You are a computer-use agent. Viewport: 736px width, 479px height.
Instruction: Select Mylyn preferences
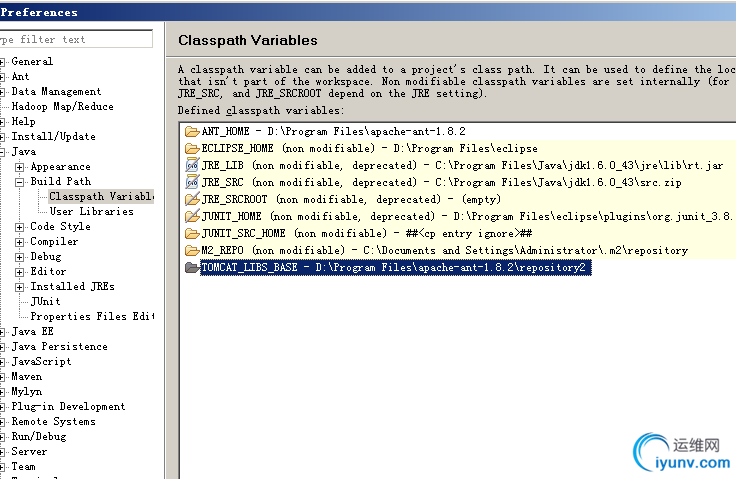pyautogui.click(x=27, y=392)
